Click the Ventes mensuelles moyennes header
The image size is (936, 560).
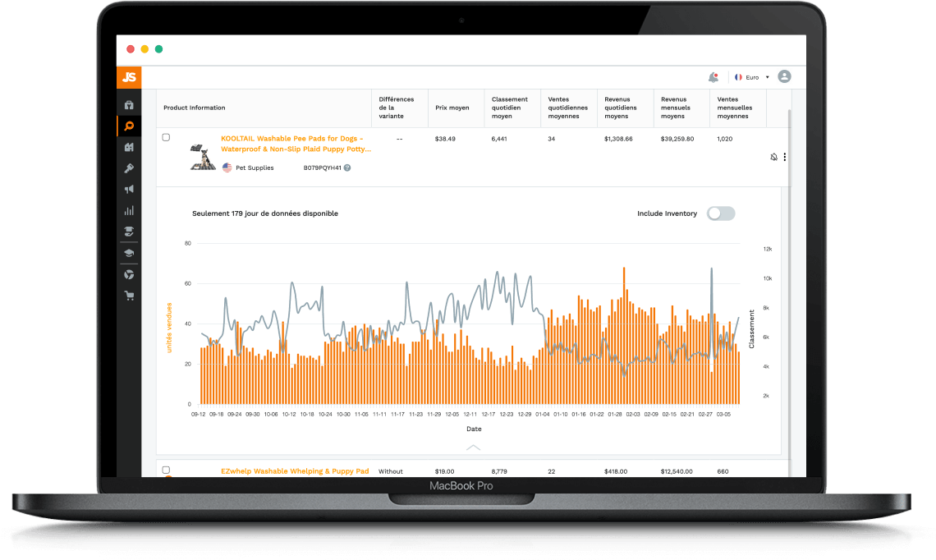click(734, 108)
